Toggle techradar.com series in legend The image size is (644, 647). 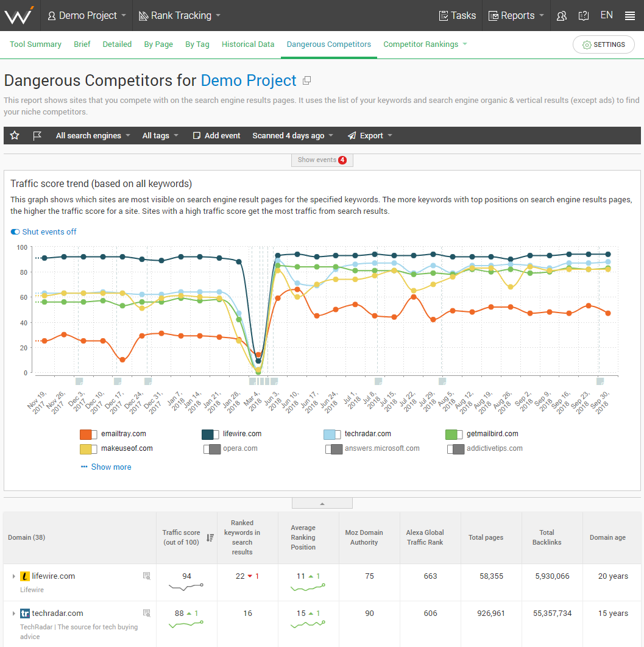point(332,434)
